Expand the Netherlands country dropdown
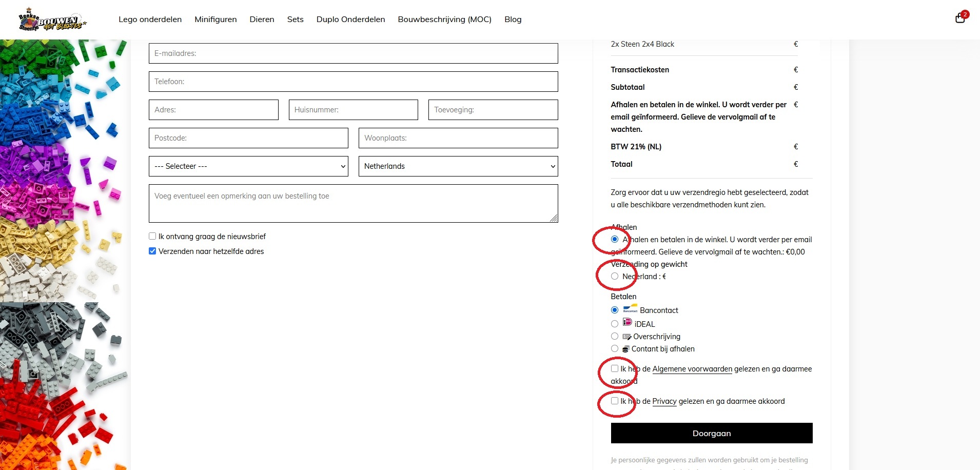 point(458,166)
